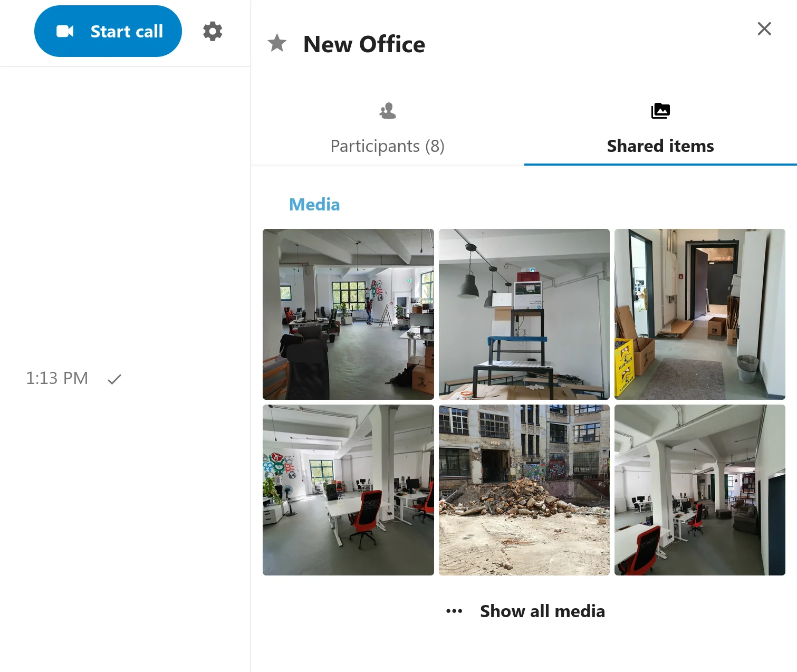Open the office pillars and desks photo
Viewport: 797px width, 672px height.
point(700,490)
